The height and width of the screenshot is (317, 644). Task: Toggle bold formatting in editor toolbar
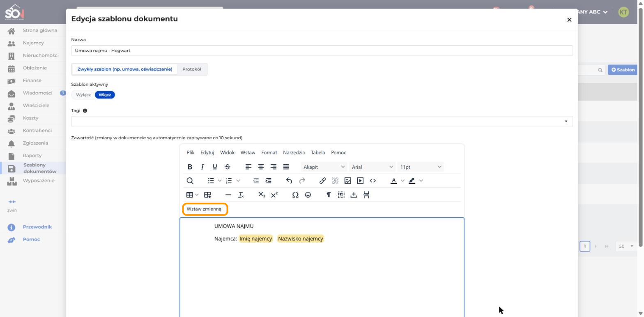click(x=190, y=167)
